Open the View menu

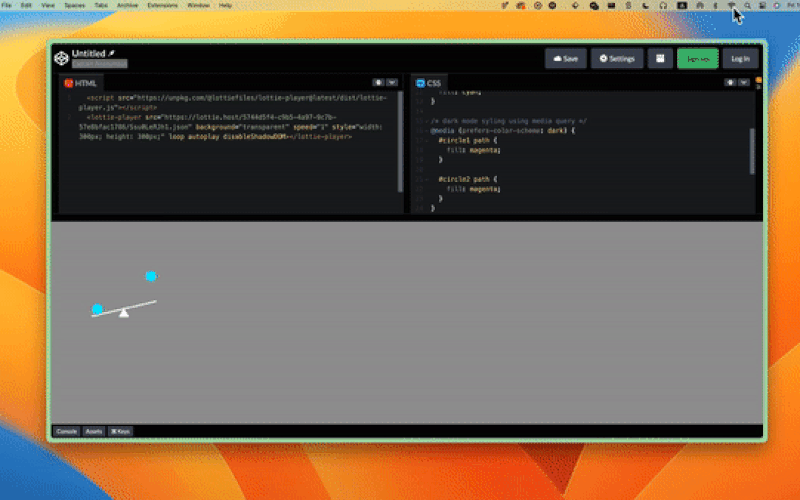coord(48,5)
